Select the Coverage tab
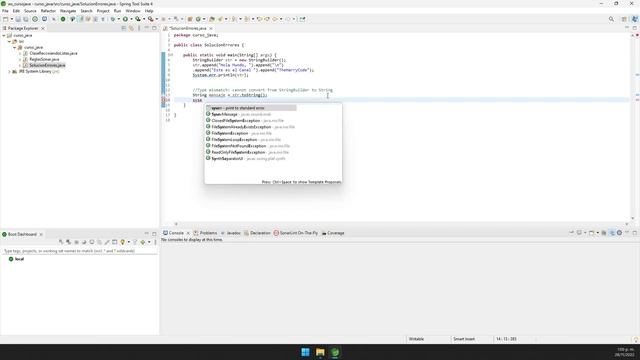This screenshot has height=360, width=640. 333,233
